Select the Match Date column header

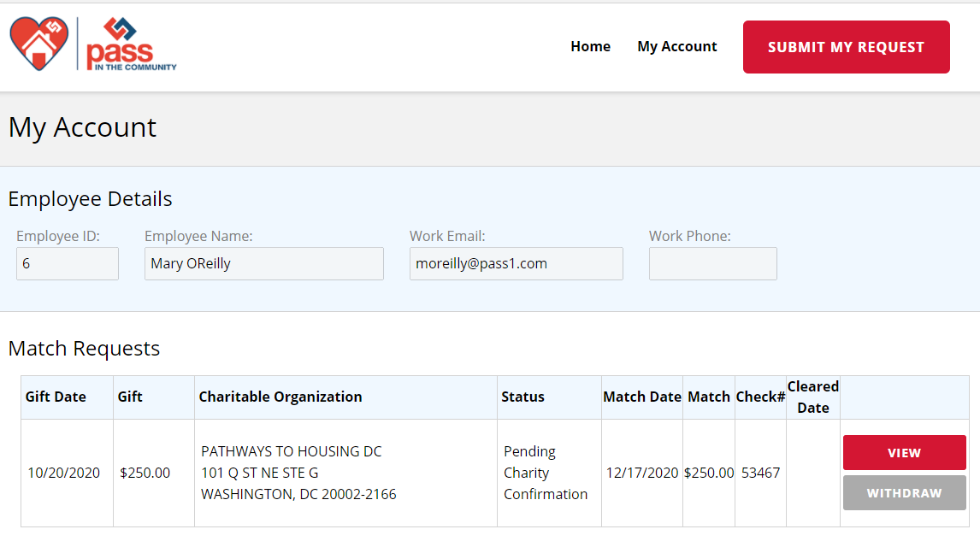click(x=642, y=397)
